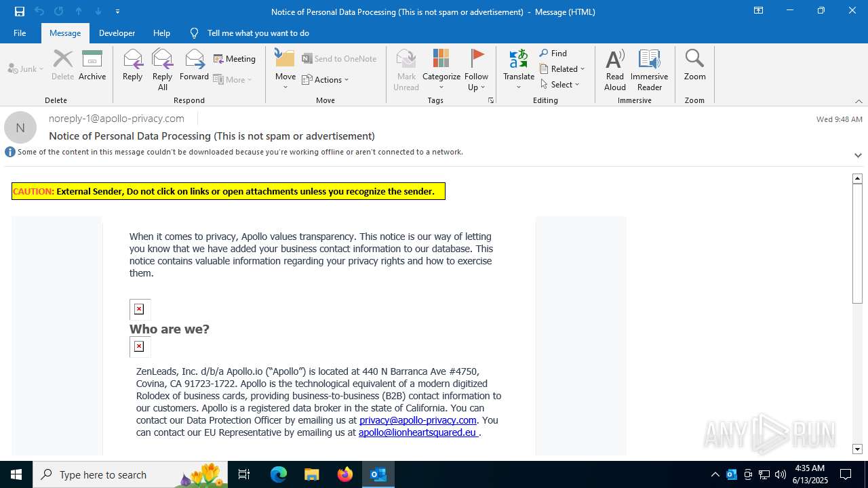Click the broken image above Who are we?
868x488 pixels.
tap(140, 309)
